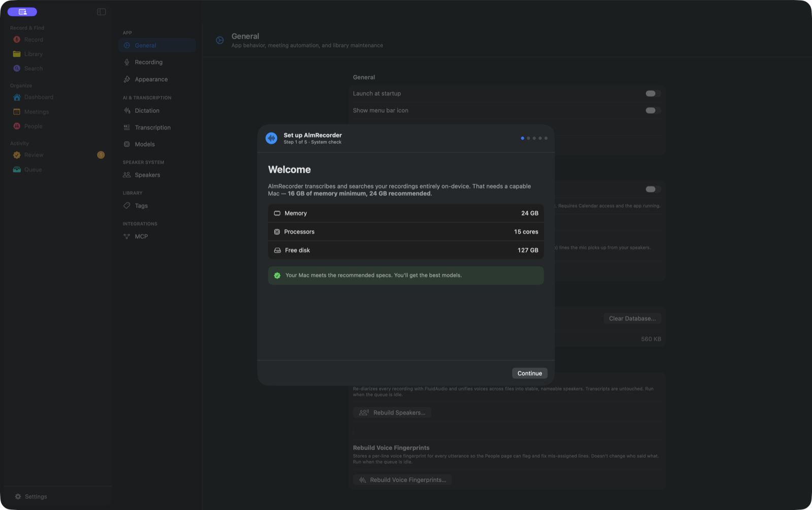Click the Tags label icon

point(127,206)
